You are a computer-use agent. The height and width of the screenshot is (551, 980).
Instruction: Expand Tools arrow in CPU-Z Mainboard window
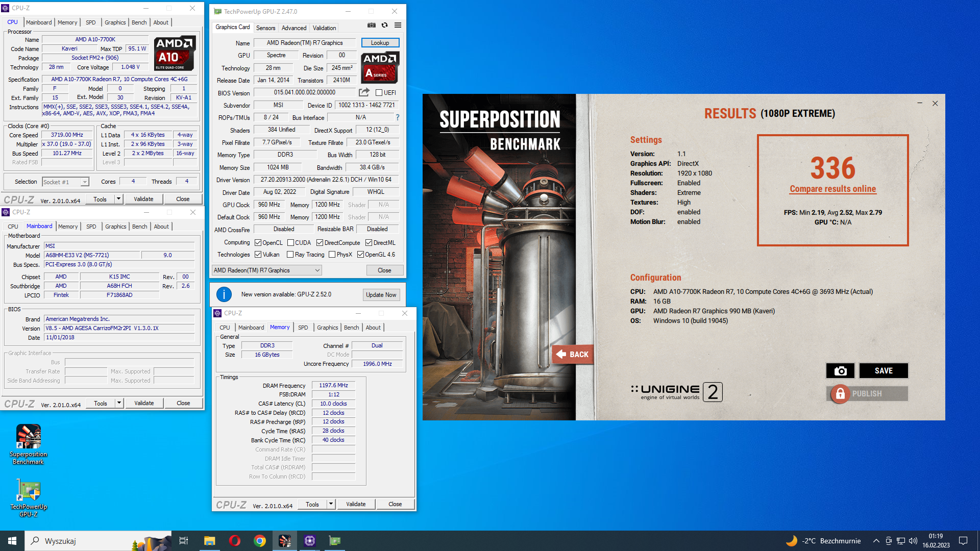119,403
